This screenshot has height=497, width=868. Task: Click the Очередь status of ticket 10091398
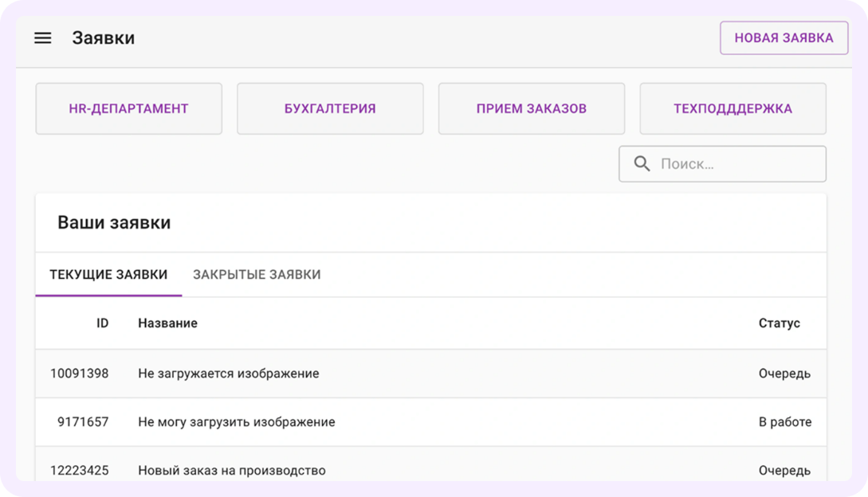click(784, 373)
